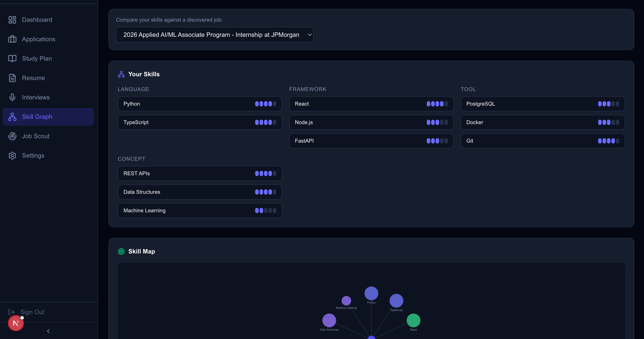This screenshot has height=339, width=644.
Task: Click the Study Plan book icon
Action: coord(12,58)
